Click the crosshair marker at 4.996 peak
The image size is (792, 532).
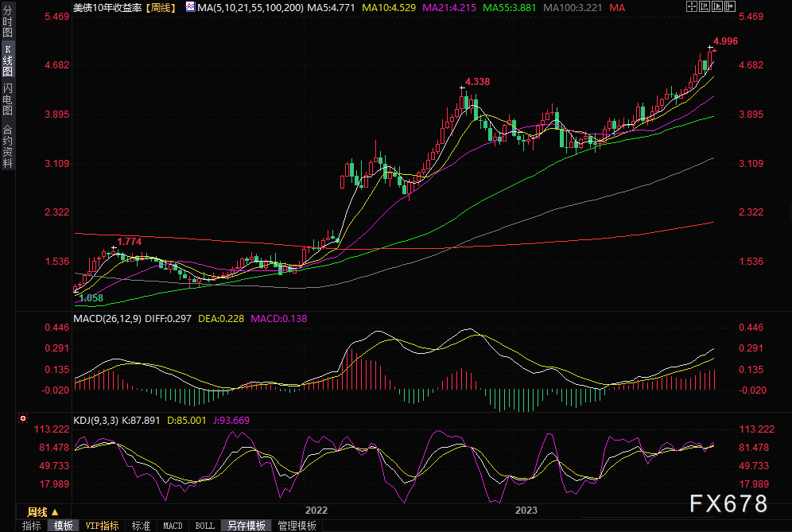point(710,48)
